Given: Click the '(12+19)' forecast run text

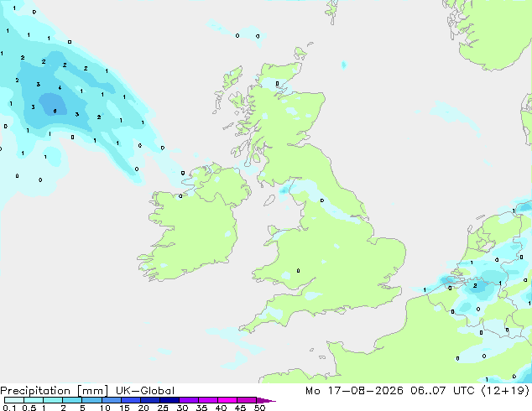Looking at the screenshot, I should coord(505,391).
